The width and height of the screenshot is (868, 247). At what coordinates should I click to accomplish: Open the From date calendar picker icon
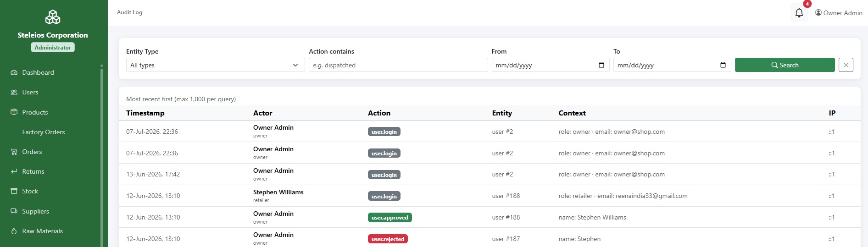click(601, 65)
